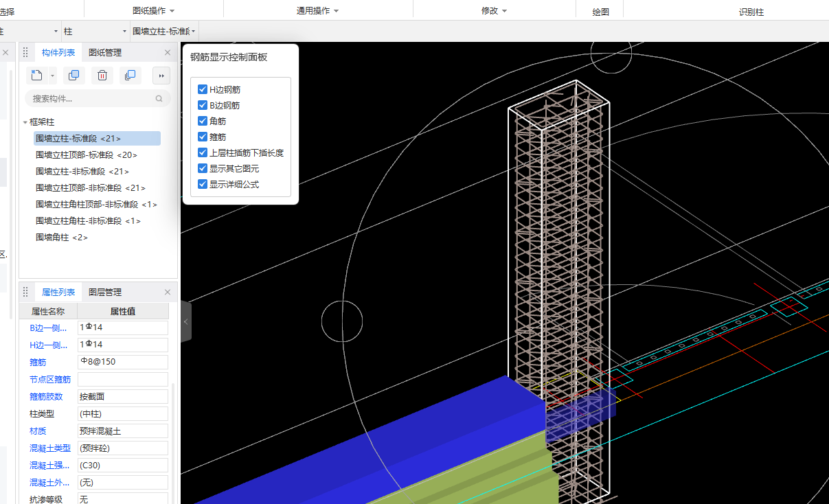Select 围墙立柱-非标准段 <21>
This screenshot has width=829, height=504.
click(x=82, y=172)
